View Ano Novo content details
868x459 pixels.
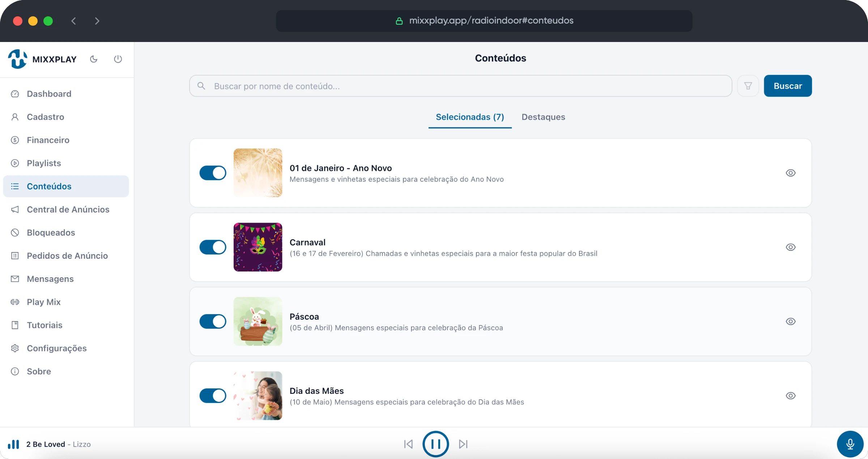[x=791, y=173]
